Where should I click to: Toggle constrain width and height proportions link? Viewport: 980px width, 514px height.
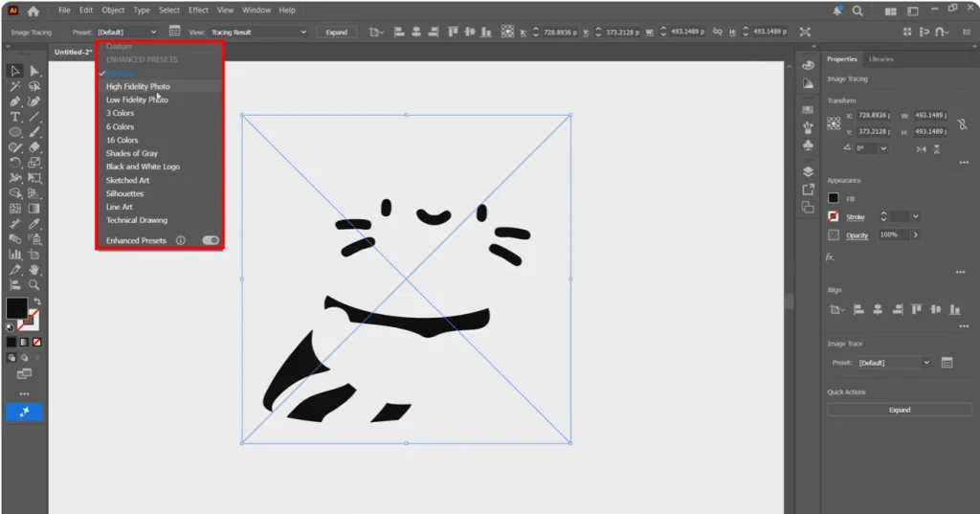pyautogui.click(x=963, y=123)
